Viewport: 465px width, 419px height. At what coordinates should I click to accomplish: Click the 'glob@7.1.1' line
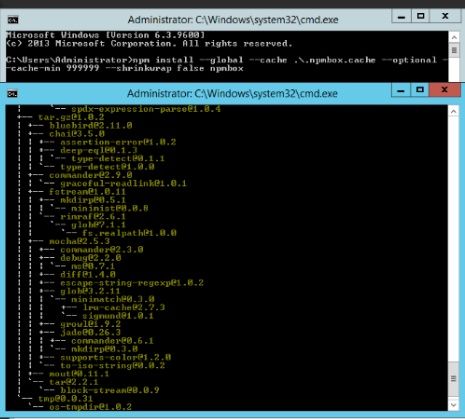(x=98, y=225)
